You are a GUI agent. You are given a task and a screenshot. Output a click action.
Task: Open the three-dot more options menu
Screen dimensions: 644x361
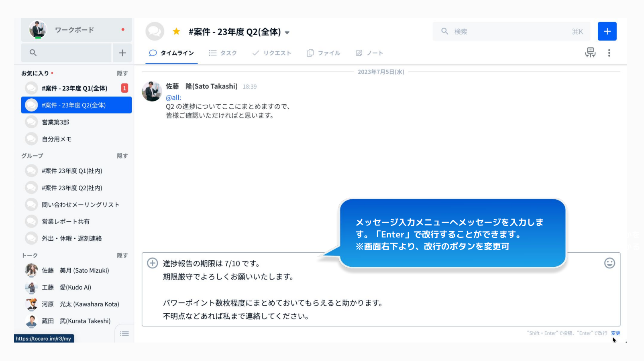(609, 53)
